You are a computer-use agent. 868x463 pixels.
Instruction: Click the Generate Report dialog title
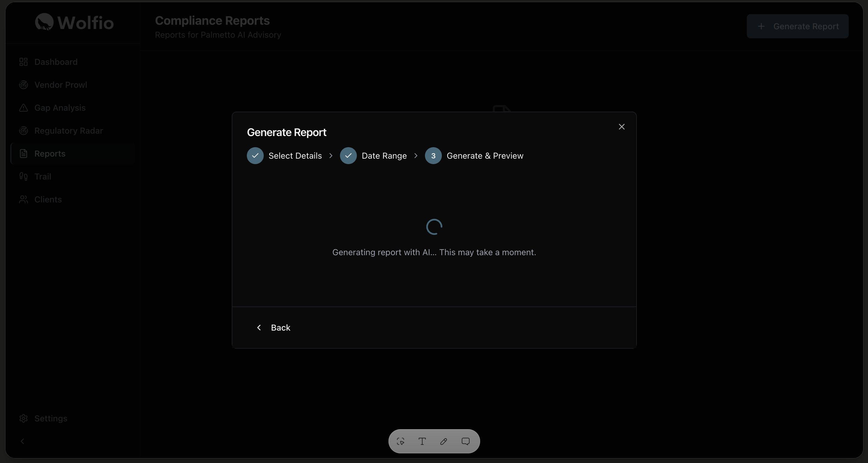[x=286, y=132]
